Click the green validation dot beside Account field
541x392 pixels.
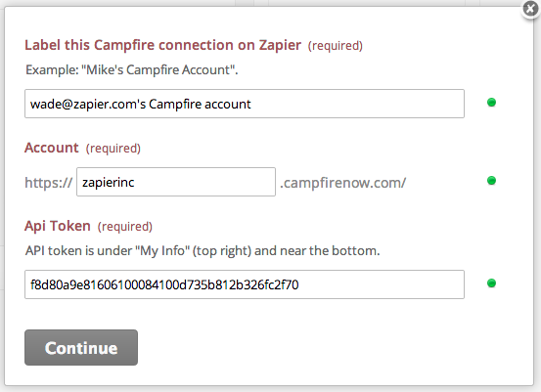tap(491, 180)
